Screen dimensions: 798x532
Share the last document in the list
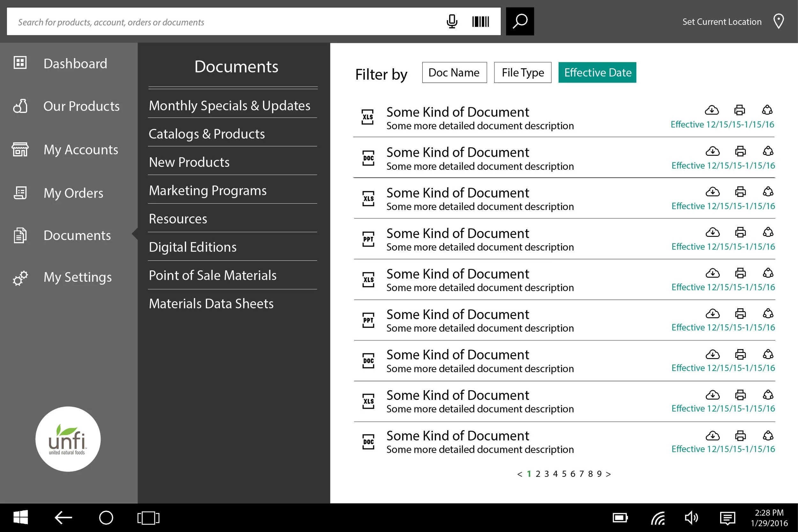[x=768, y=436]
